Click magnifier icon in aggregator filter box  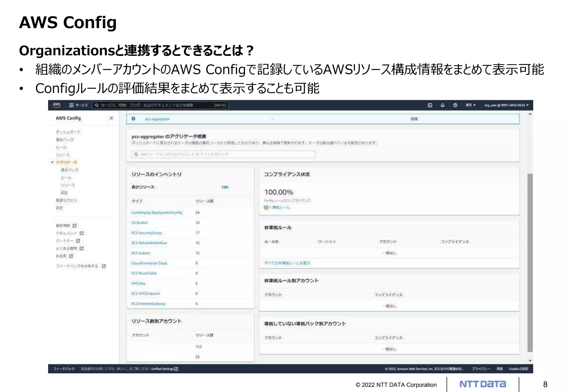(x=136, y=154)
